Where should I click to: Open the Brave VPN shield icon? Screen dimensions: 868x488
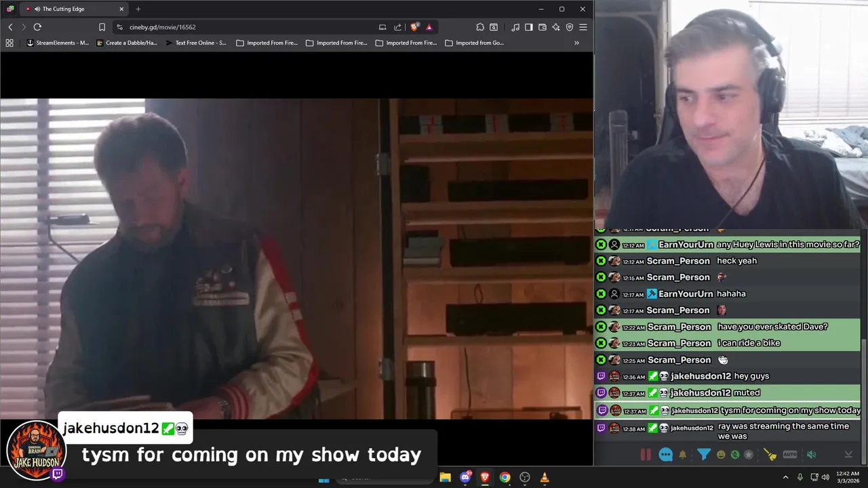[570, 27]
